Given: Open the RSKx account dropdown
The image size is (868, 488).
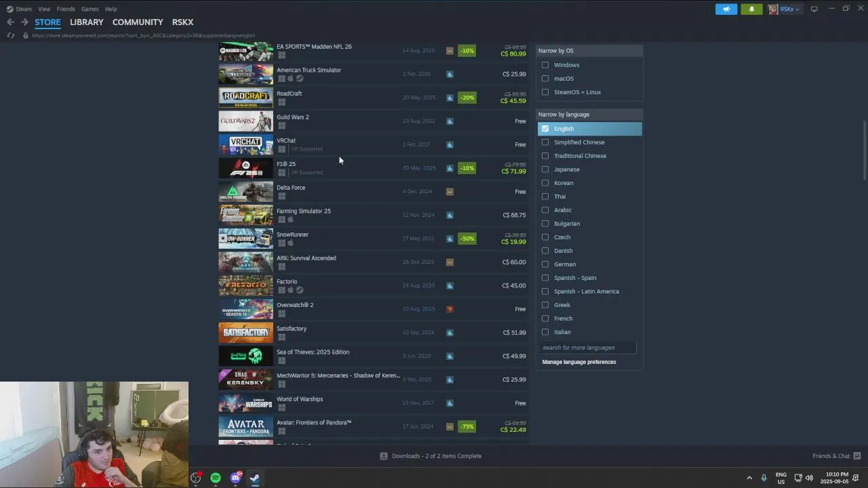Looking at the screenshot, I should click(x=785, y=9).
